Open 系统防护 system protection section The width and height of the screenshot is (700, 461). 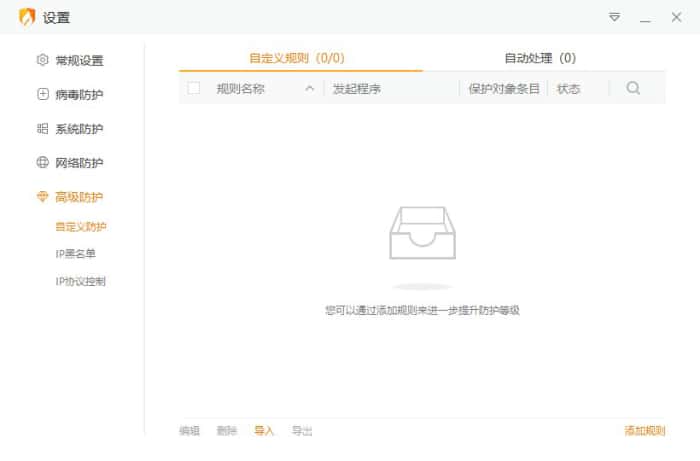[x=79, y=129]
